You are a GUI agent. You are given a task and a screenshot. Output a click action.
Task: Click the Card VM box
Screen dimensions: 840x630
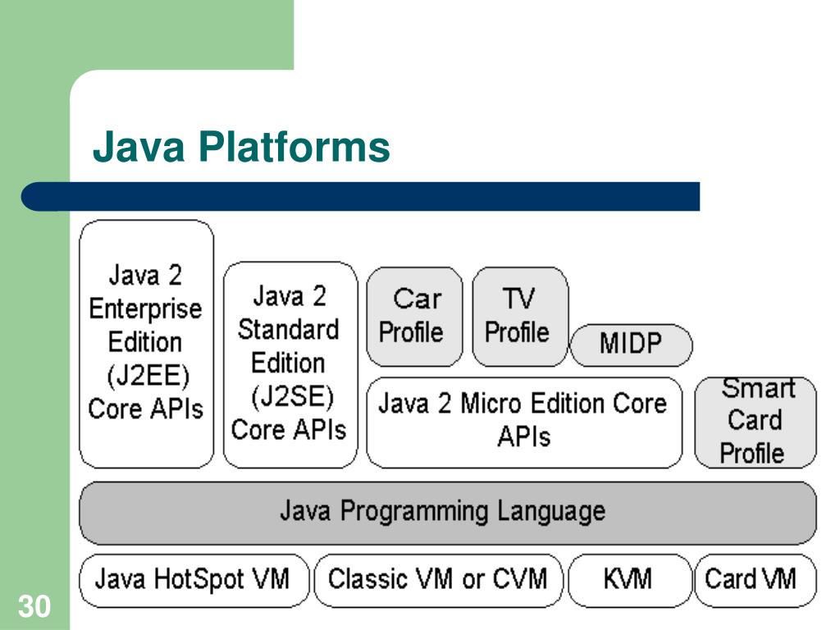pyautogui.click(x=756, y=581)
